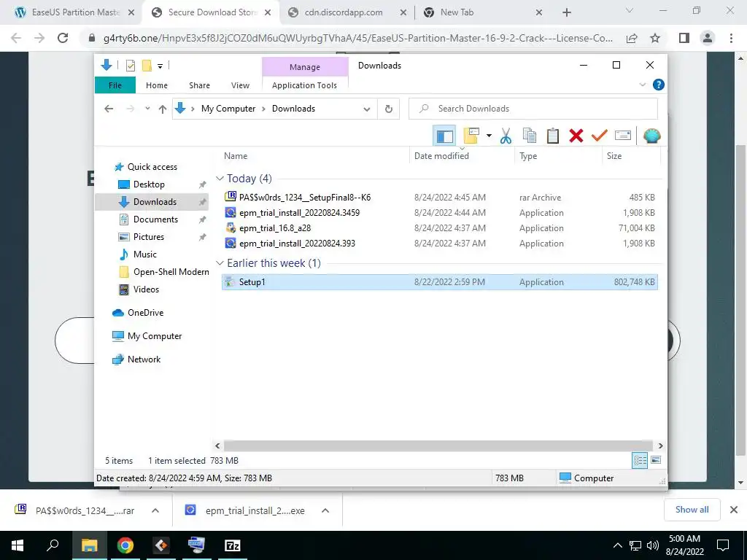Viewport: 747px width, 560px height.
Task: Click the Manage contextual tab
Action: coord(305,67)
